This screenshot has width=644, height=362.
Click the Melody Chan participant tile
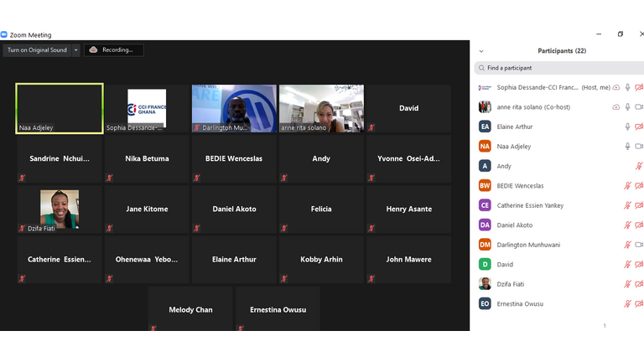190,309
